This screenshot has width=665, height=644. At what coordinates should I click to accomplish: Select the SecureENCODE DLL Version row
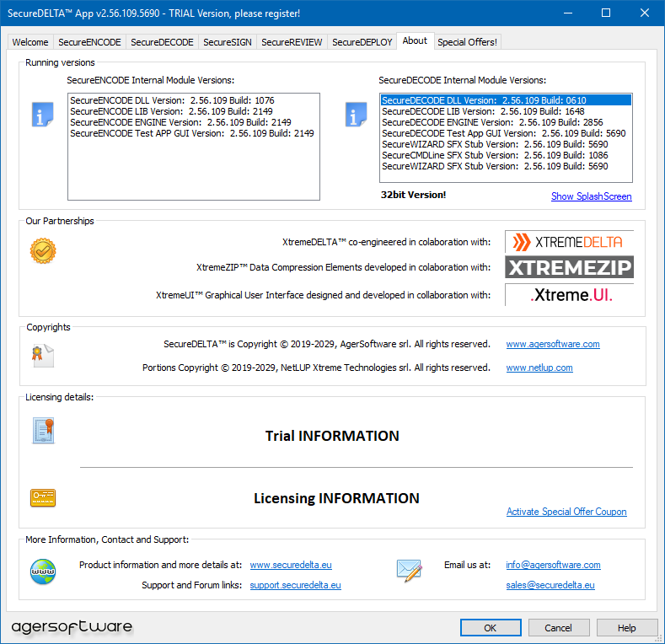[x=193, y=100]
